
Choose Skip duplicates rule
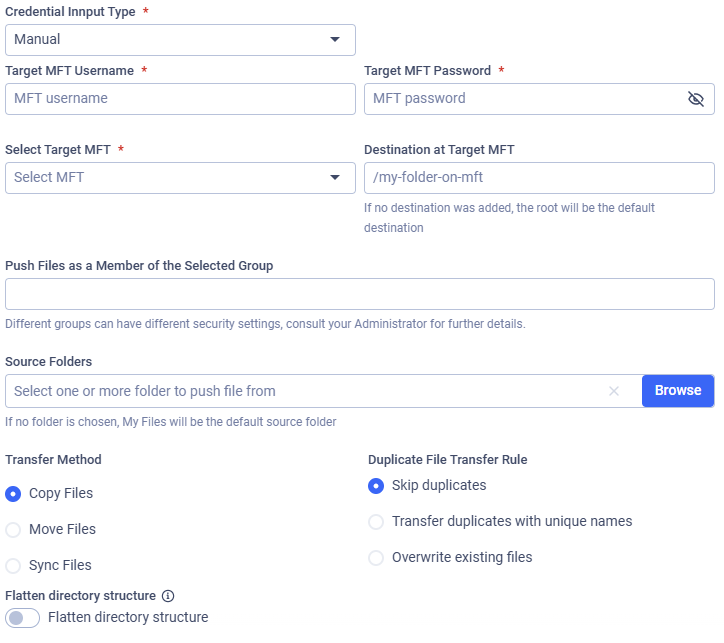[x=376, y=486]
